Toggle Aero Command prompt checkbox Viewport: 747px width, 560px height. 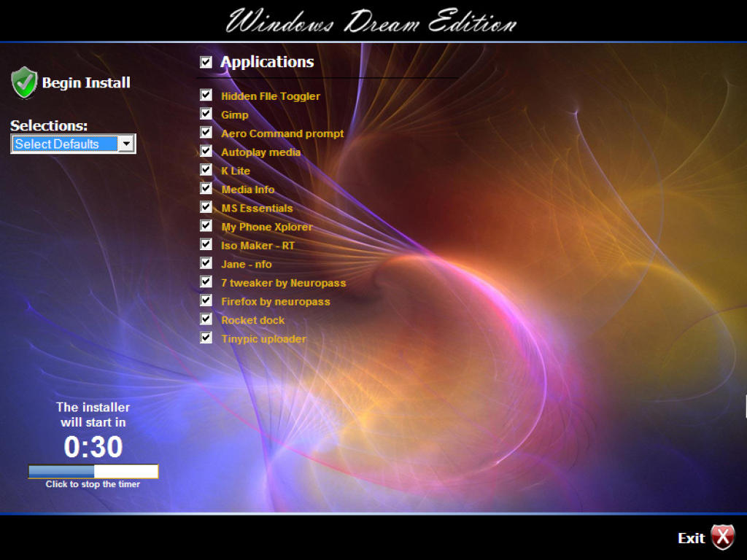206,133
